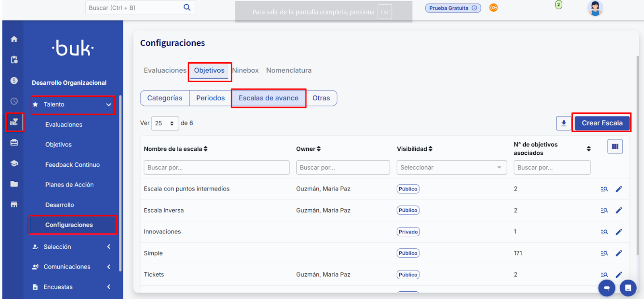644x299 pixels.
Task: Open the column selector icon in table header
Action: (615, 147)
